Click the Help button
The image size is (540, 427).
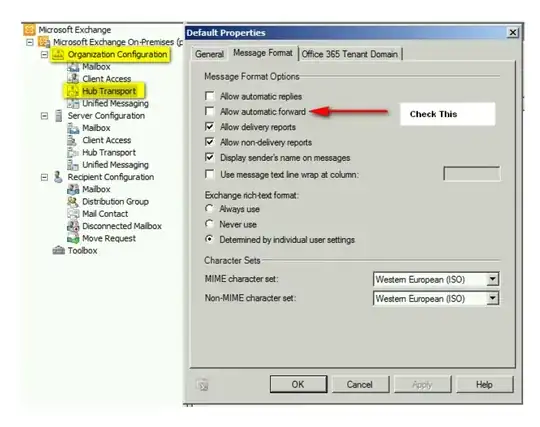tap(484, 384)
